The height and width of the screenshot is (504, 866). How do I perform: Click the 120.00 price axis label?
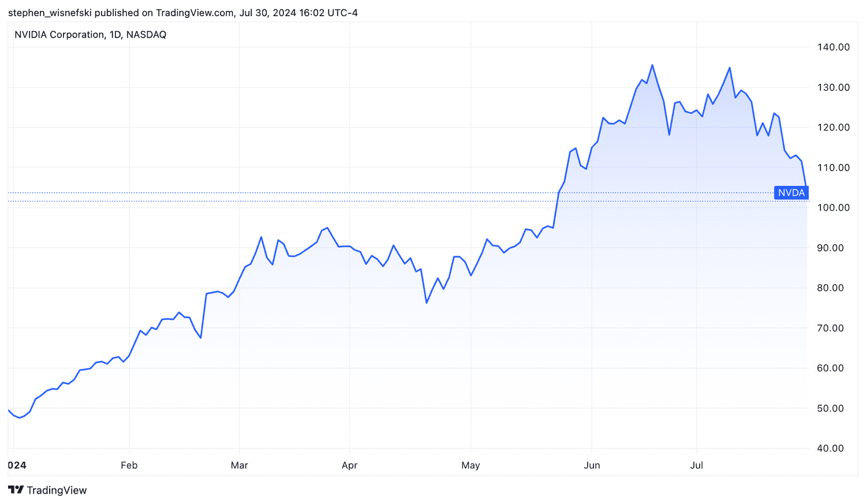click(833, 128)
